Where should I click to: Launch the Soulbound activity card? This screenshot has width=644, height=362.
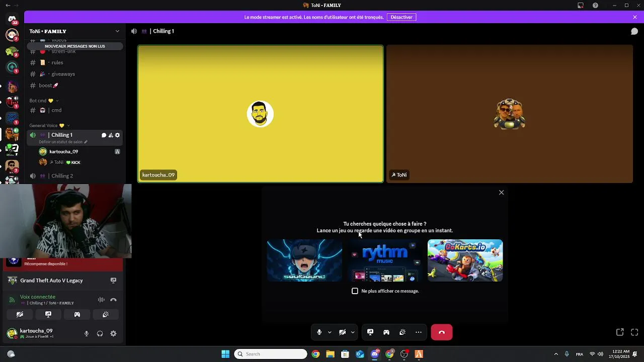[304, 260]
